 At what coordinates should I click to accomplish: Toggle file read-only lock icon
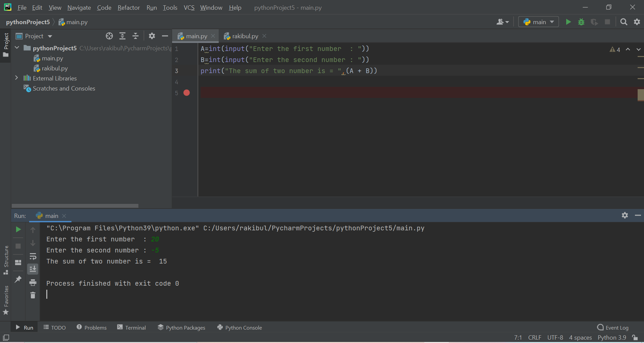(x=635, y=338)
